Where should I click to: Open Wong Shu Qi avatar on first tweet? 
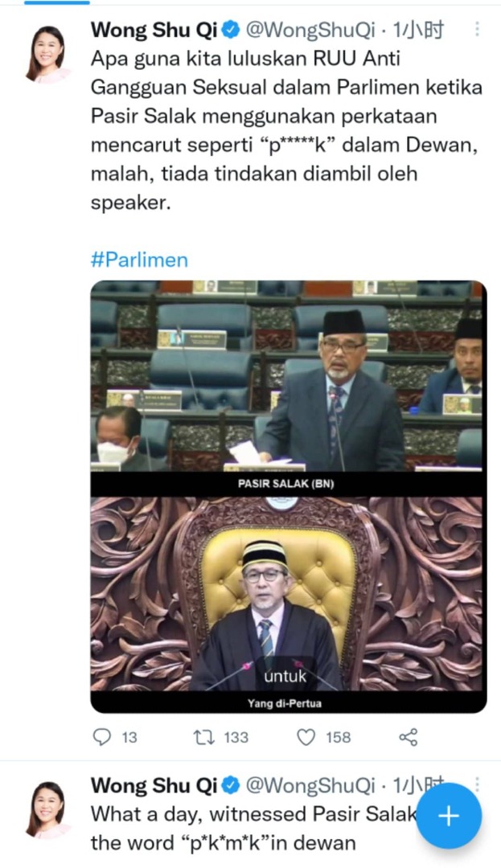(x=48, y=55)
